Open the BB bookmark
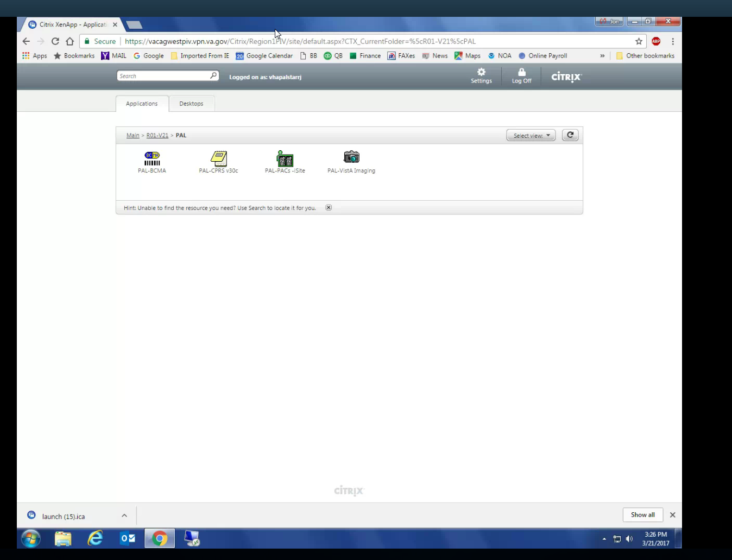This screenshot has width=732, height=560. [308, 56]
